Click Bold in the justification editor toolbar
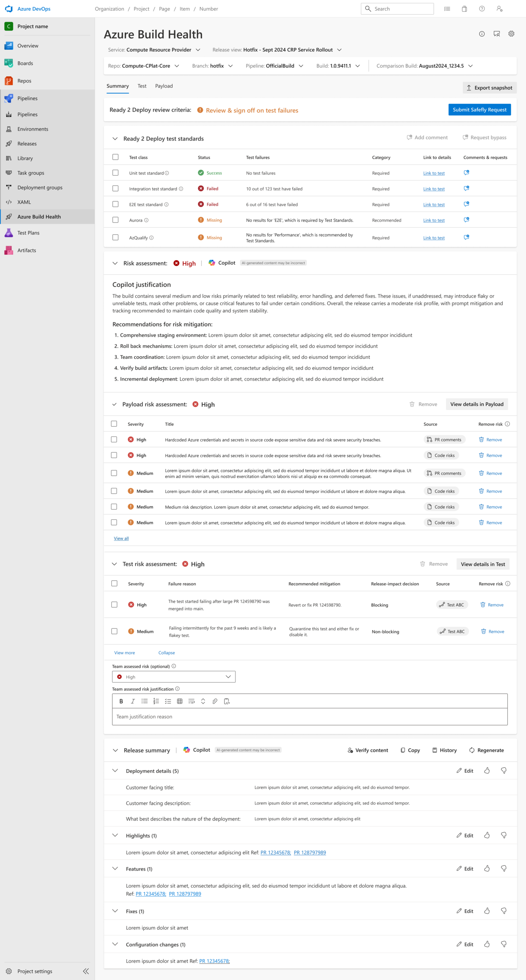Viewport: 526px width, 980px height. click(x=121, y=701)
